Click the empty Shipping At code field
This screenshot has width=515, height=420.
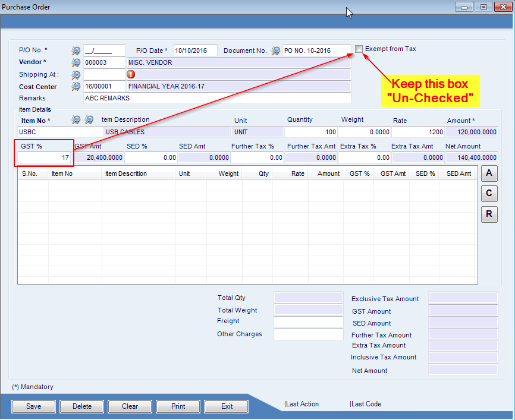point(105,74)
